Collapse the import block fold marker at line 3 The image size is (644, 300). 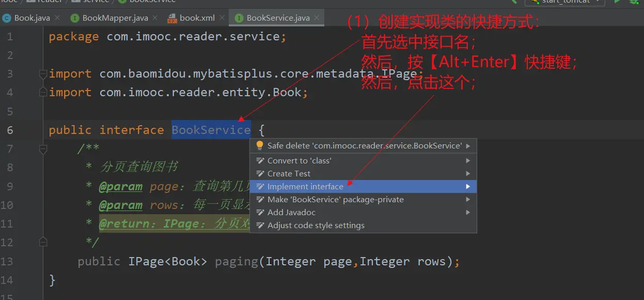[43, 74]
